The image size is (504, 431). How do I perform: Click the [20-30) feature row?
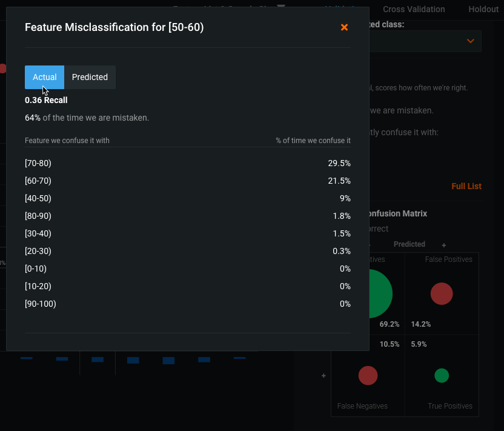coord(188,251)
